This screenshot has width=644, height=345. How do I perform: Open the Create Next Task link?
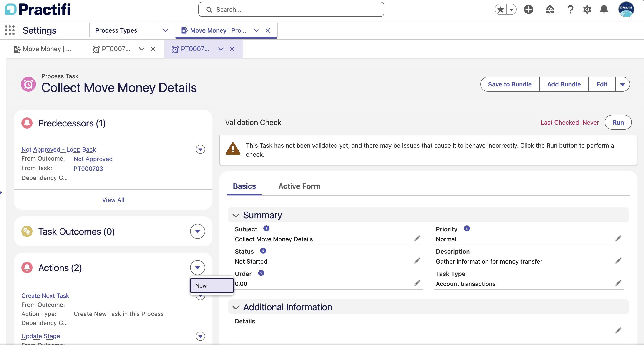coord(45,295)
